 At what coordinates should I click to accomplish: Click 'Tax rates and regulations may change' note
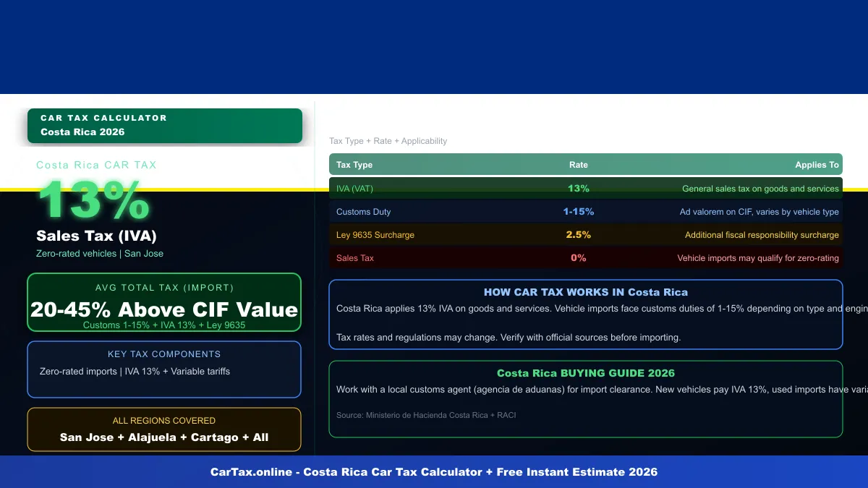pos(509,338)
